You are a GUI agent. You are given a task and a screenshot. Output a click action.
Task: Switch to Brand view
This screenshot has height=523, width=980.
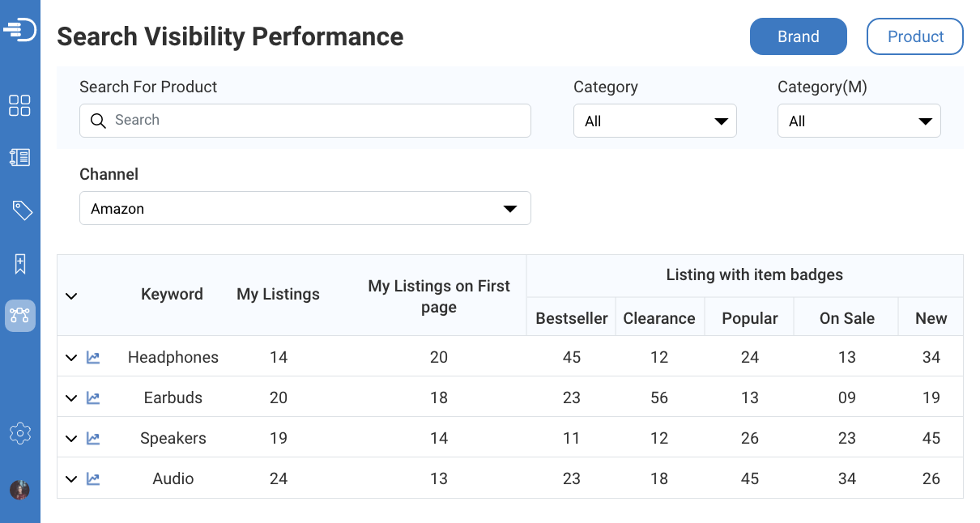tap(798, 36)
